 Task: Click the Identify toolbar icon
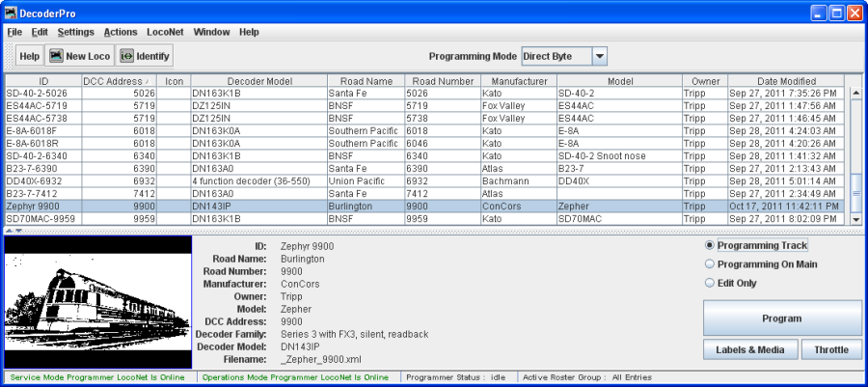pos(126,57)
